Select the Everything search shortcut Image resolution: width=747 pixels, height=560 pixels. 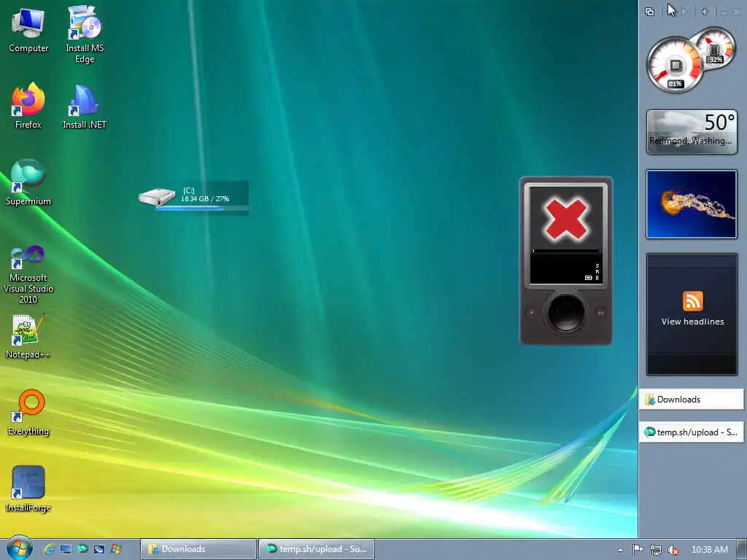28,413
